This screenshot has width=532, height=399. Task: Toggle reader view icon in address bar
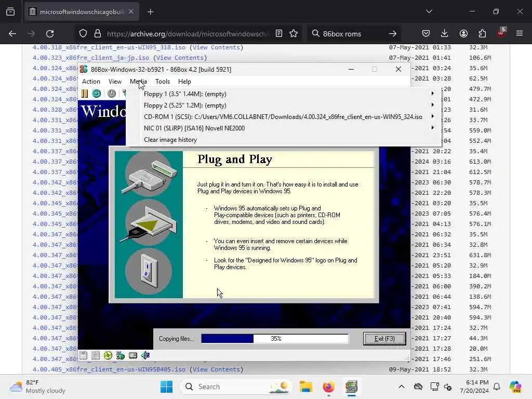click(279, 34)
